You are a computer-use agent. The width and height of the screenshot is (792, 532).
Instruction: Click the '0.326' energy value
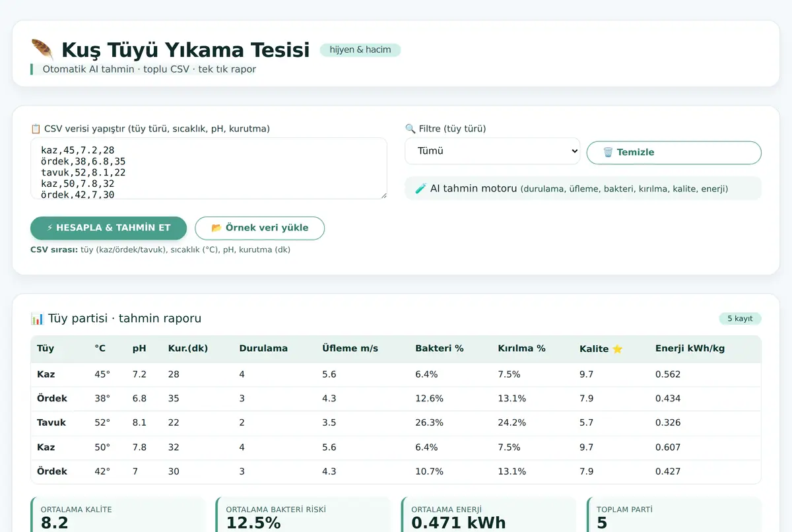(x=668, y=422)
